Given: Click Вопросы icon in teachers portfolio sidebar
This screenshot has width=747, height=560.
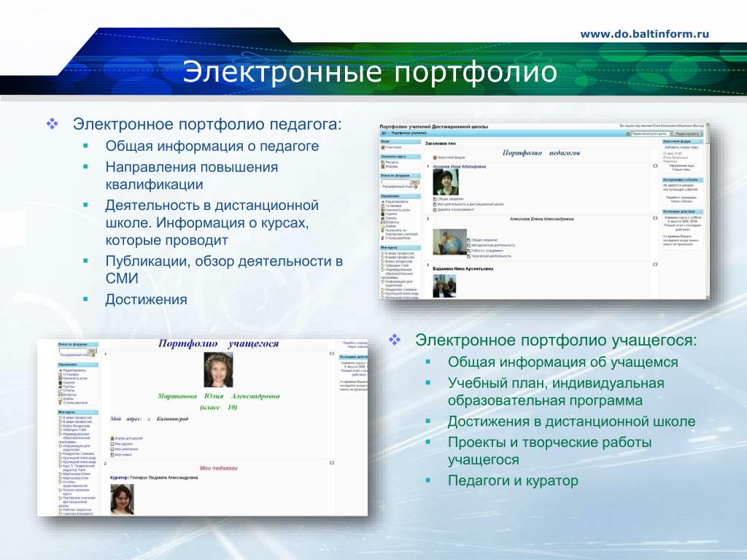Looking at the screenshot, I should pyautogui.click(x=382, y=222).
